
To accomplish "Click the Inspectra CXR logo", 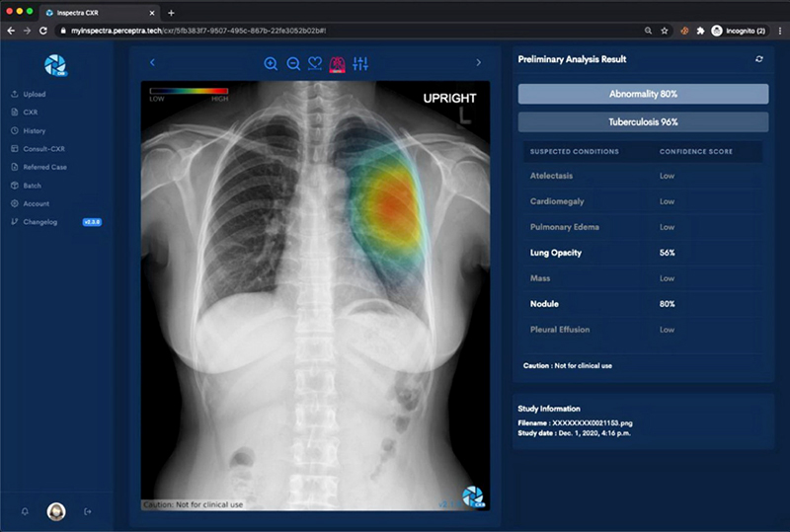I will 55,64.
